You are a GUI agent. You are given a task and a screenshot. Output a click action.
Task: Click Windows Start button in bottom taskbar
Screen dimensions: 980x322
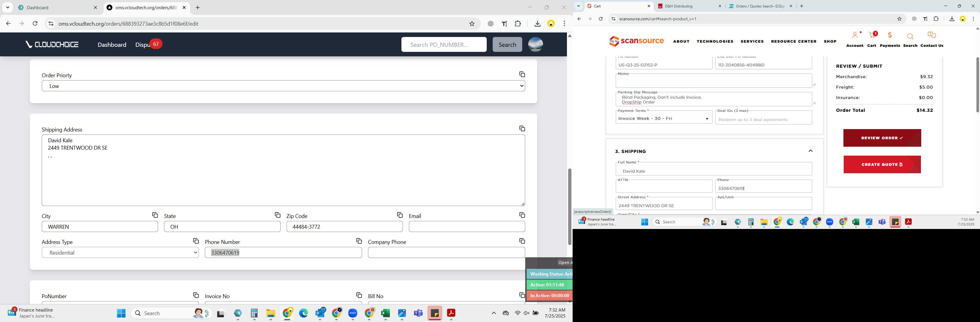point(121,313)
